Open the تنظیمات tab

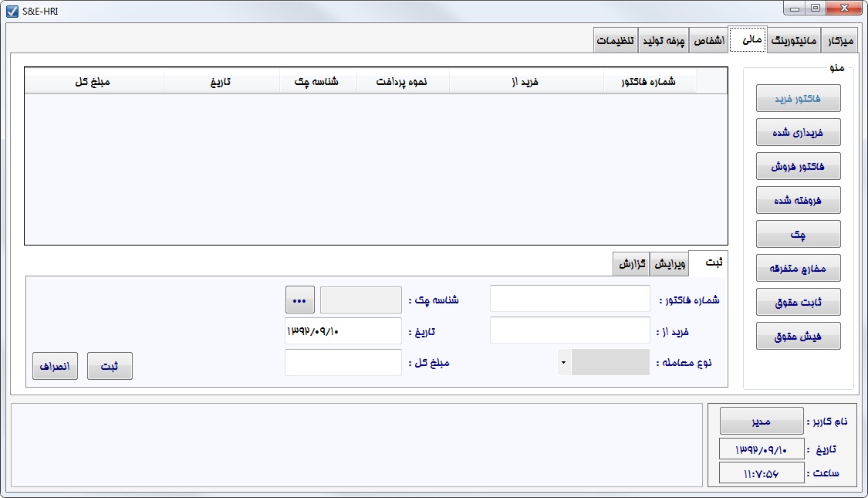(616, 40)
